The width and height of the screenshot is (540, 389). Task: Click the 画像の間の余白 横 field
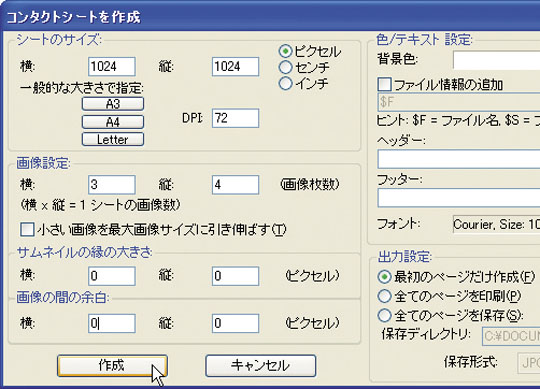click(x=112, y=323)
